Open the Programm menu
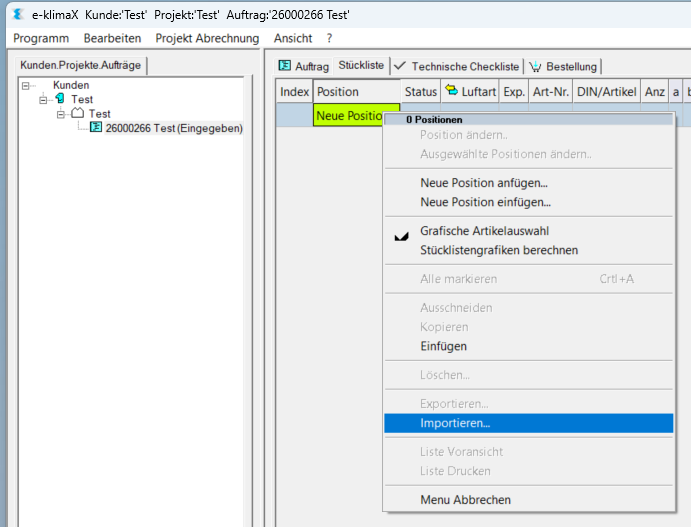This screenshot has height=527, width=691. (x=41, y=38)
